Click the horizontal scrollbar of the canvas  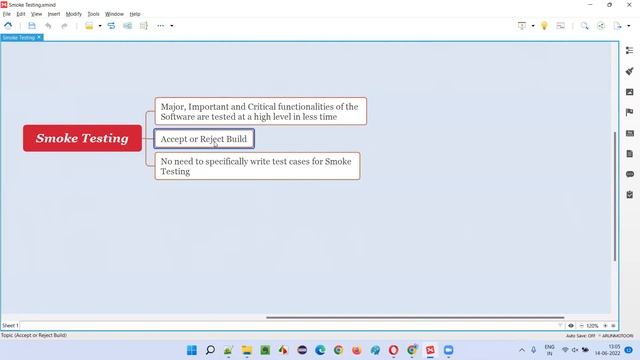click(x=415, y=317)
